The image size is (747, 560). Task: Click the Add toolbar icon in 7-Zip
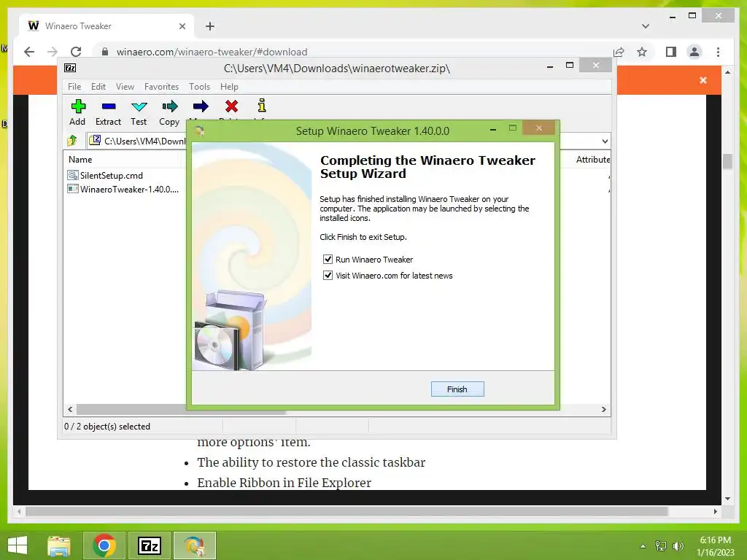77,106
